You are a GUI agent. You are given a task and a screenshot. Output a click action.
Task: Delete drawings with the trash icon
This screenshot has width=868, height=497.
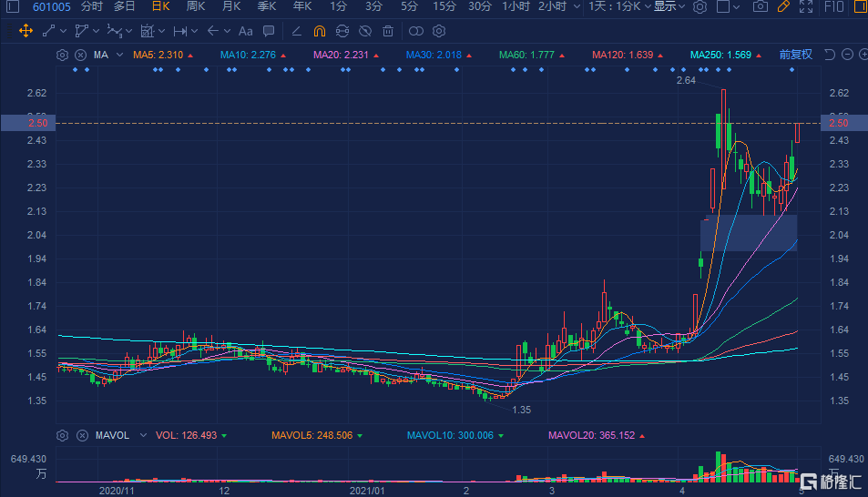coord(388,31)
